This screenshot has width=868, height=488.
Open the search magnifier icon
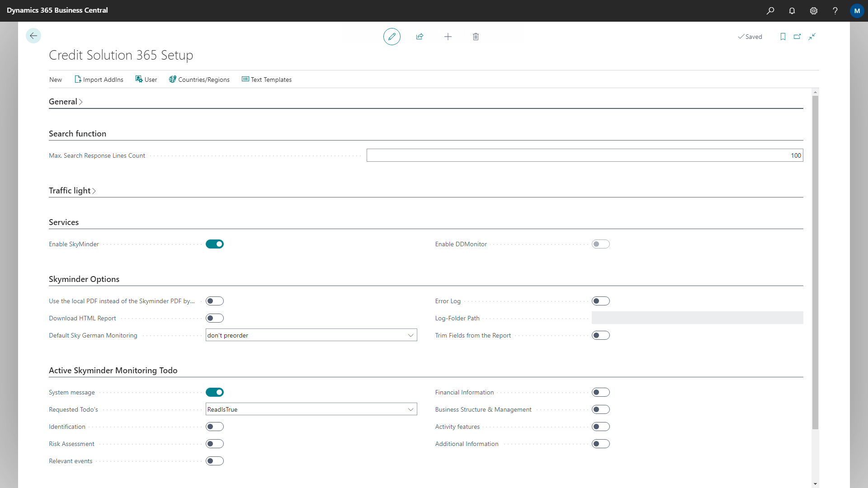pos(770,10)
